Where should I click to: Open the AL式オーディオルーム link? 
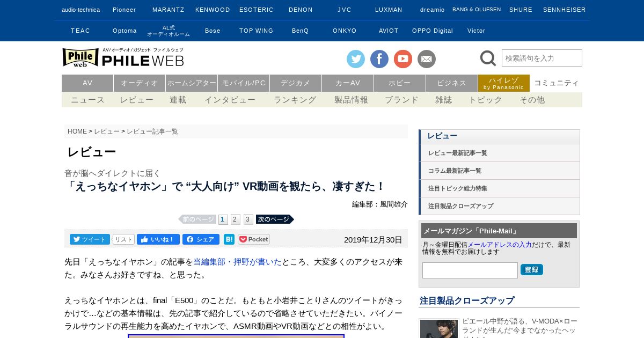169,31
